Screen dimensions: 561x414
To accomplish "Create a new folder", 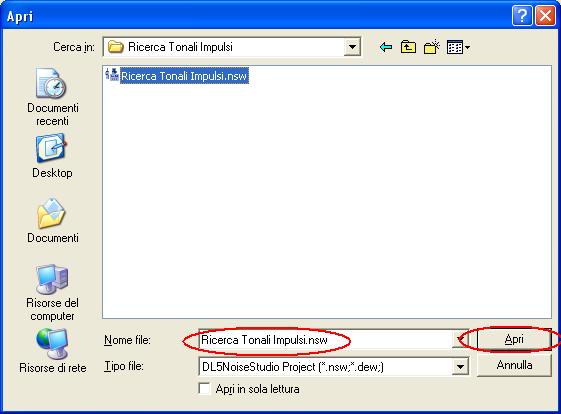I will tap(431, 47).
